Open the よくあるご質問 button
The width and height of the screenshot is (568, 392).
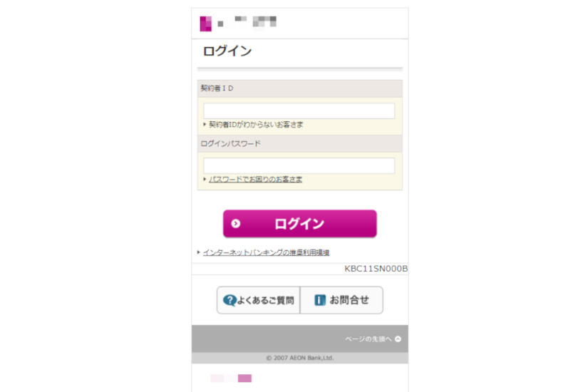pyautogui.click(x=259, y=300)
